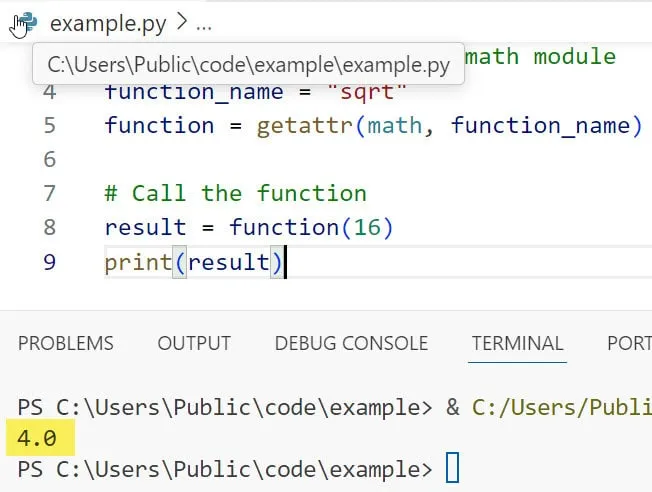Open the OUTPUT panel tab
652x492 pixels.
tap(193, 343)
